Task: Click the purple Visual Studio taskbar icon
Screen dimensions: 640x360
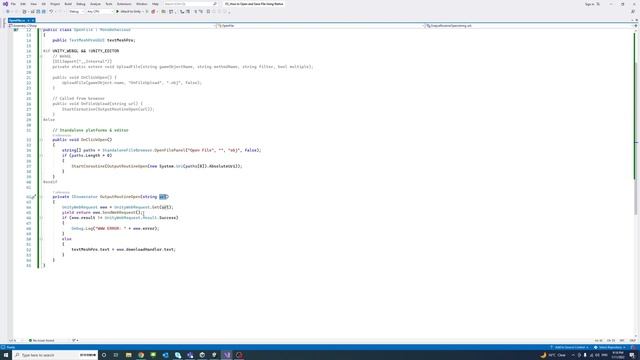Action: coord(227,355)
